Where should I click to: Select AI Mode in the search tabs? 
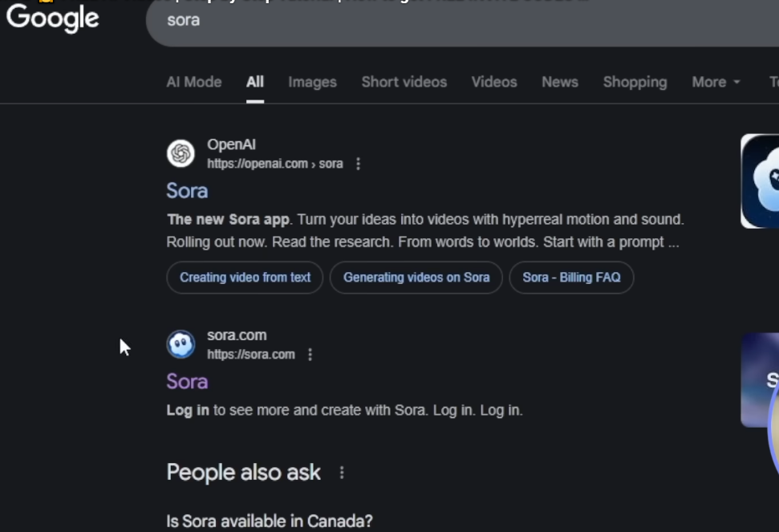coord(193,82)
